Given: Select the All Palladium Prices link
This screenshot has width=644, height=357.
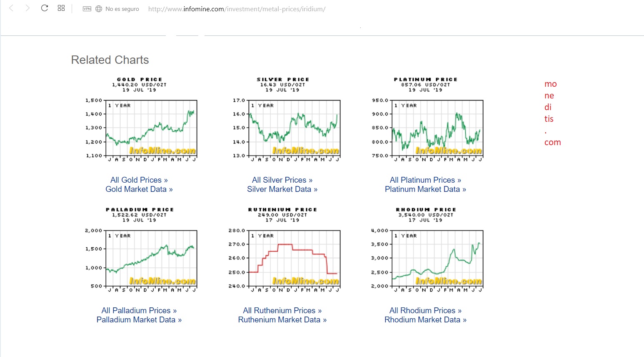Looking at the screenshot, I should tap(139, 311).
